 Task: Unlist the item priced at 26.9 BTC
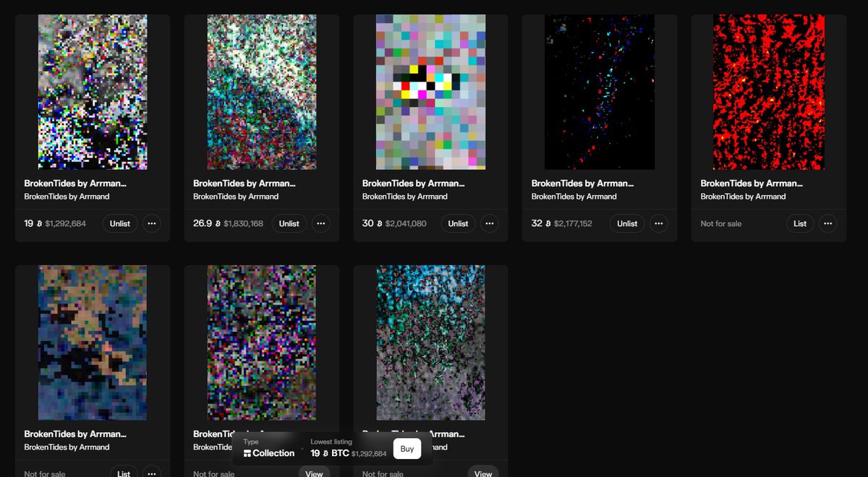(x=289, y=223)
